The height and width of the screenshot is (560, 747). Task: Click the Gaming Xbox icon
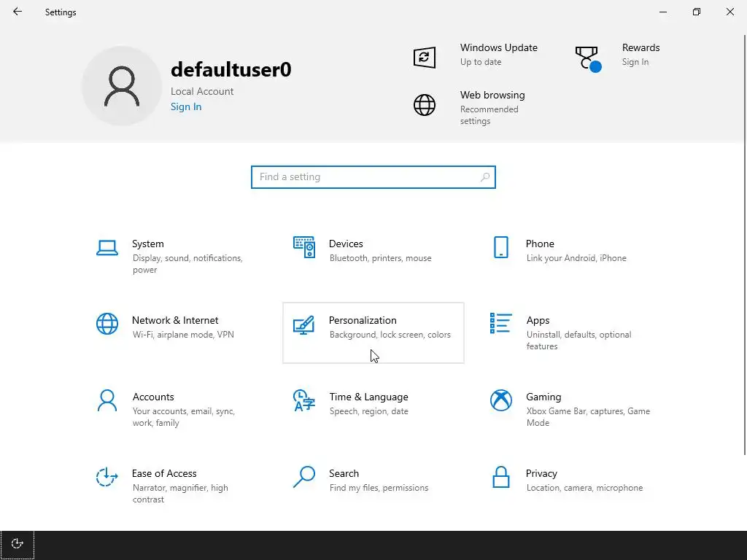tap(501, 400)
